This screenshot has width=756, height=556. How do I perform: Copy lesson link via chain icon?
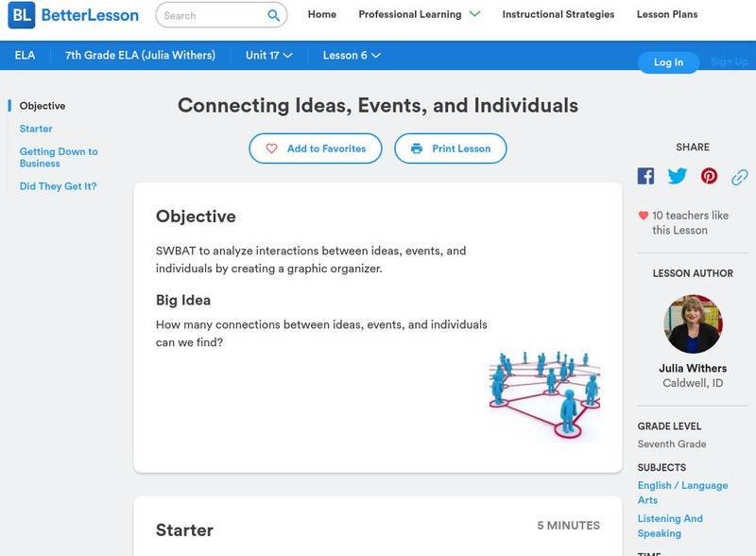739,176
